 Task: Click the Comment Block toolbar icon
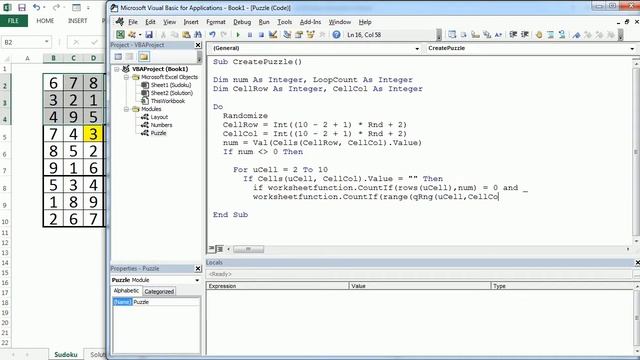pyautogui.click(x=551, y=35)
